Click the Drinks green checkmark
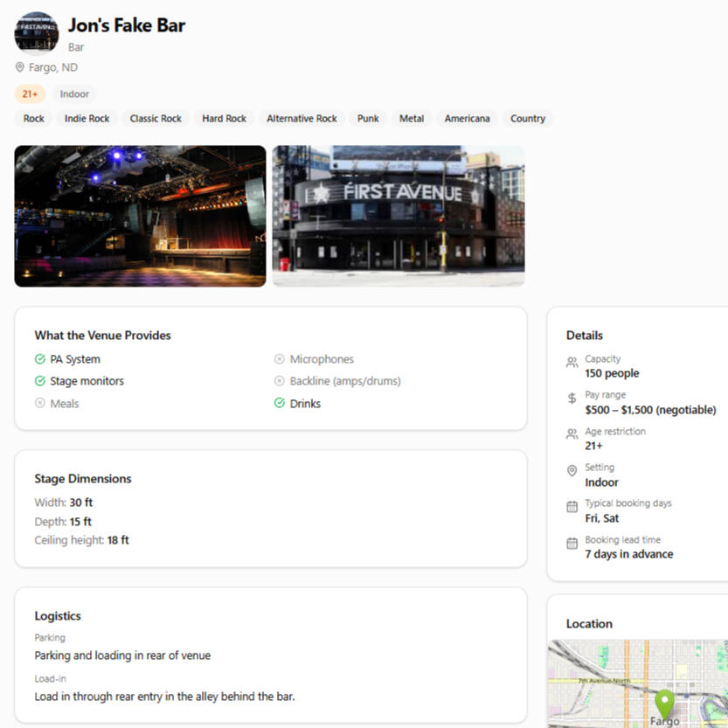The height and width of the screenshot is (728, 728). pos(280,404)
